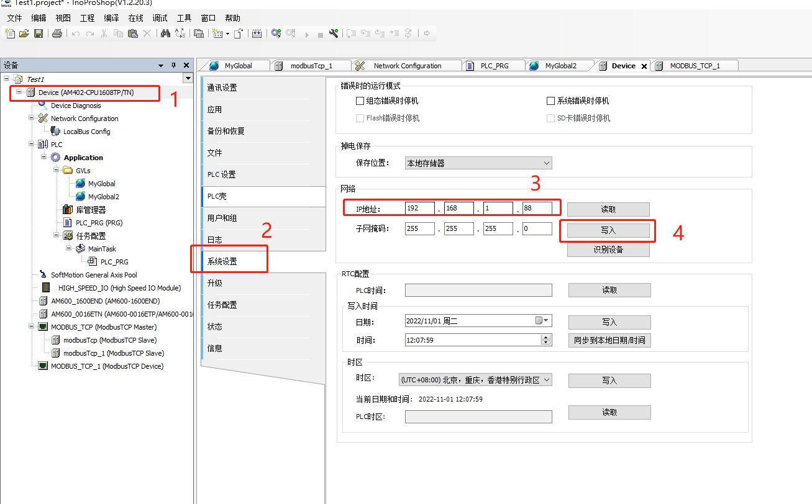Click the Print toolbar icon
The height and width of the screenshot is (504, 812).
click(x=57, y=34)
